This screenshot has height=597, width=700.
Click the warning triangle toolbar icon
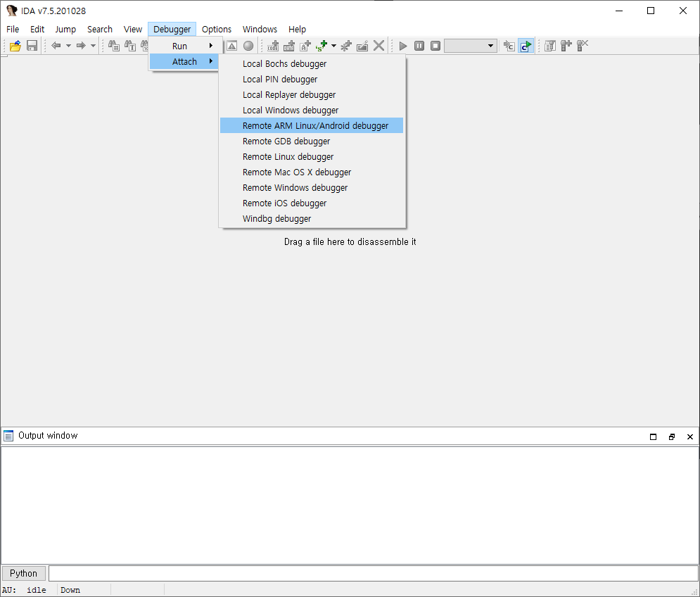[x=231, y=46]
